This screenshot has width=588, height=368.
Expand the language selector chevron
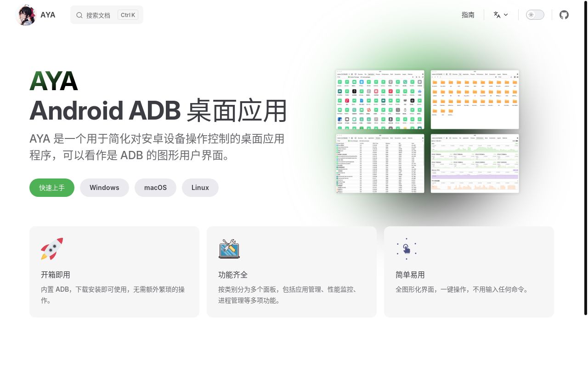(x=505, y=15)
